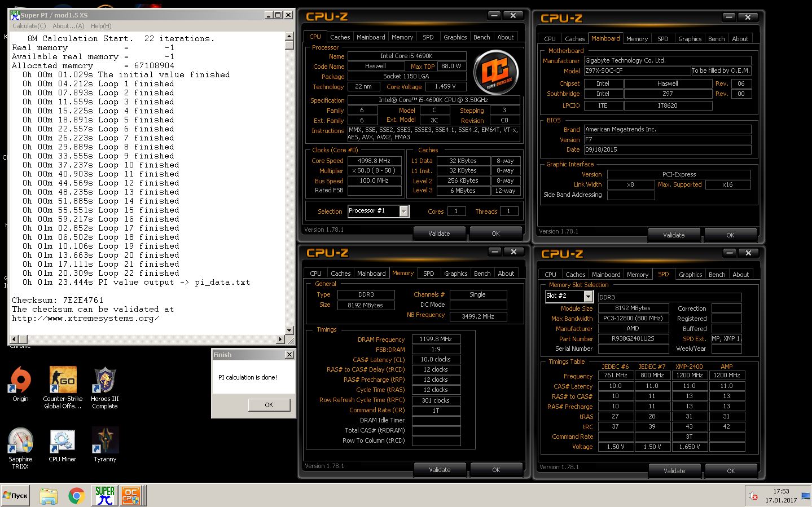Viewport: 812px width, 507px height.
Task: Open the Slot #2 memory slot dropdown
Action: click(588, 296)
